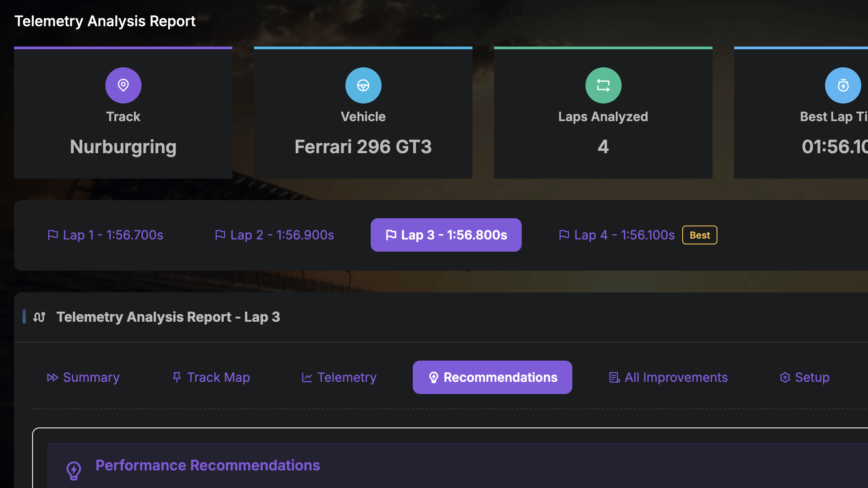Select the active Lap 3 - 1:56.800s tab
868x488 pixels.
[446, 235]
